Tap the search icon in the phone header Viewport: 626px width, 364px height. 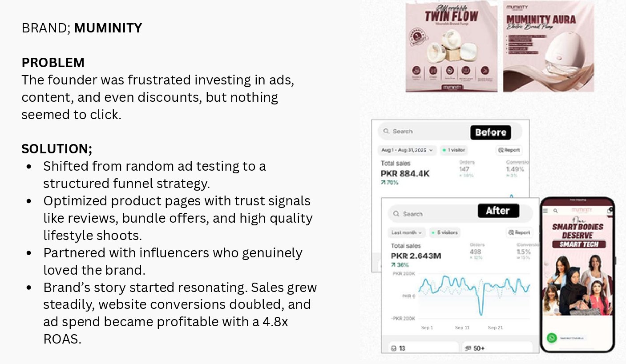coord(555,210)
